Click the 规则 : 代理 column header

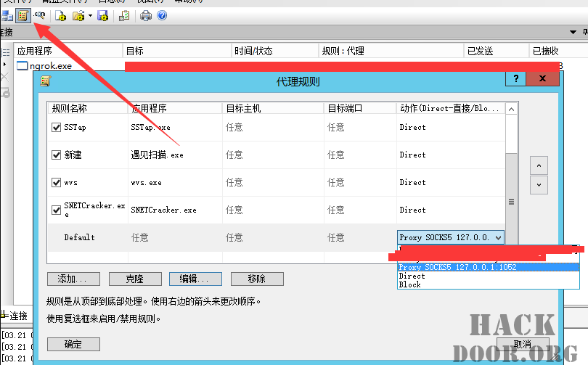click(391, 51)
